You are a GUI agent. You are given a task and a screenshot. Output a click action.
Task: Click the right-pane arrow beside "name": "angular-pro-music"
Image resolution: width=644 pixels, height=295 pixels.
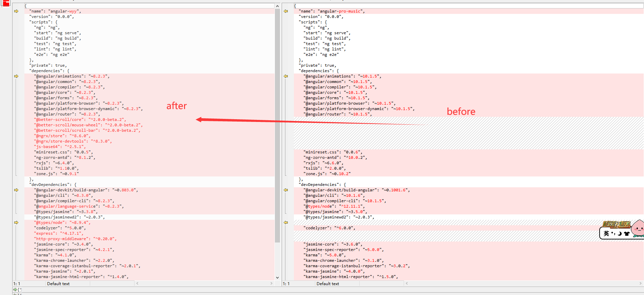click(286, 11)
